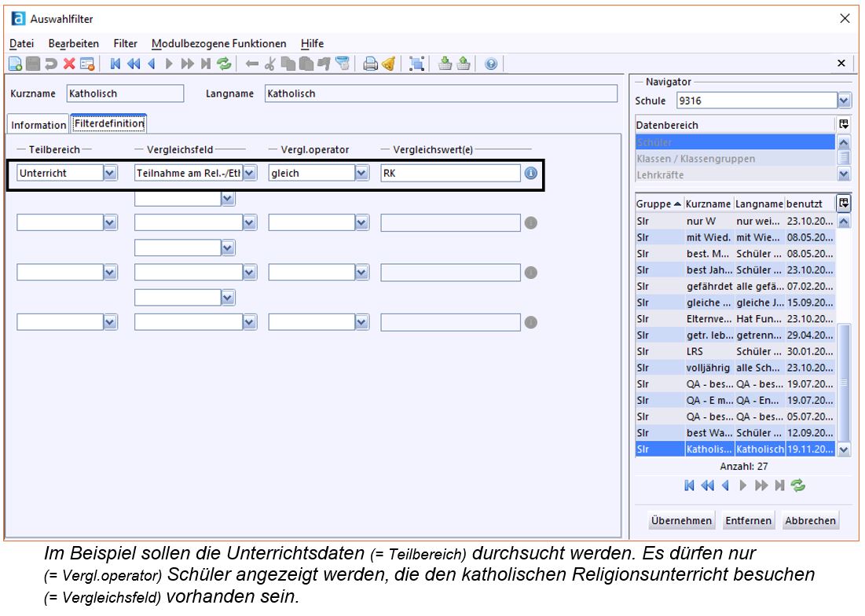865x616 pixels.
Task: Open the Bearbeiten menu
Action: click(x=73, y=43)
